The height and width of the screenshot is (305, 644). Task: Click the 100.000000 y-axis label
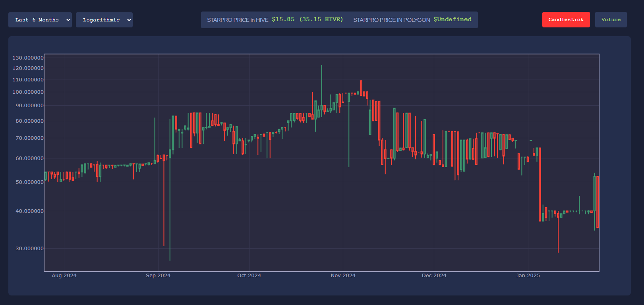[28, 92]
